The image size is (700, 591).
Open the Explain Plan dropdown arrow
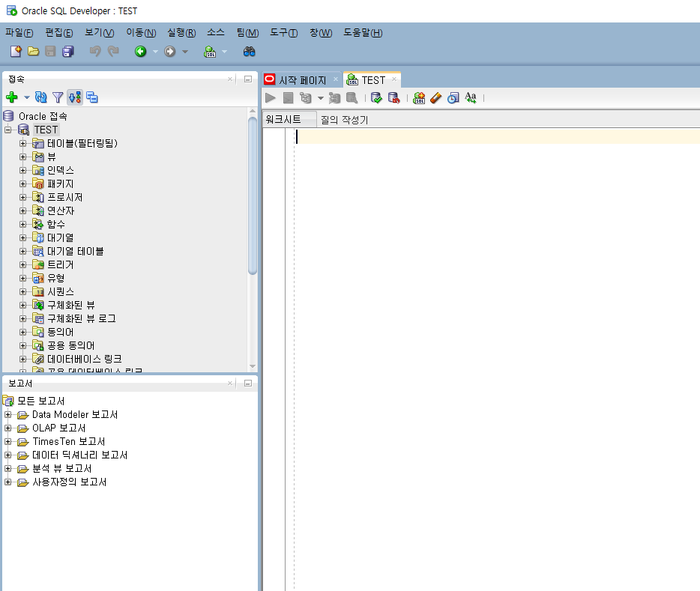321,98
